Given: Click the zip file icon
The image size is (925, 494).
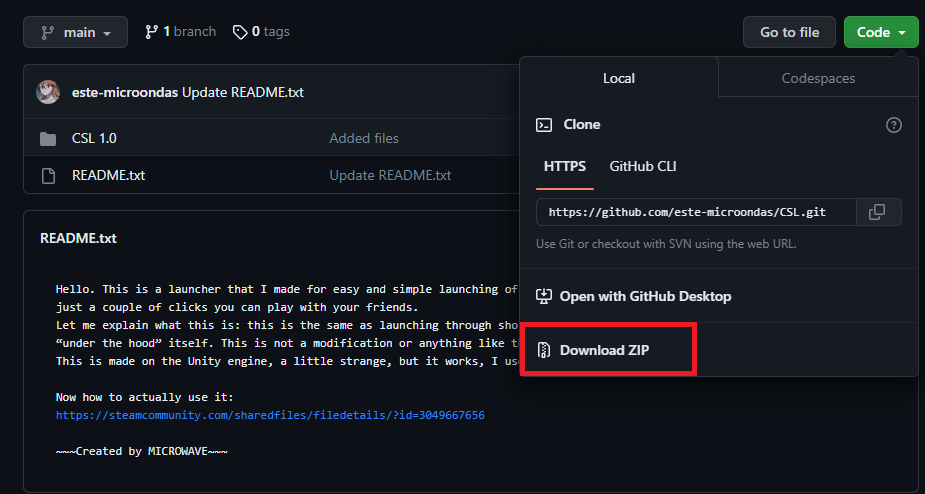Looking at the screenshot, I should click(x=543, y=351).
